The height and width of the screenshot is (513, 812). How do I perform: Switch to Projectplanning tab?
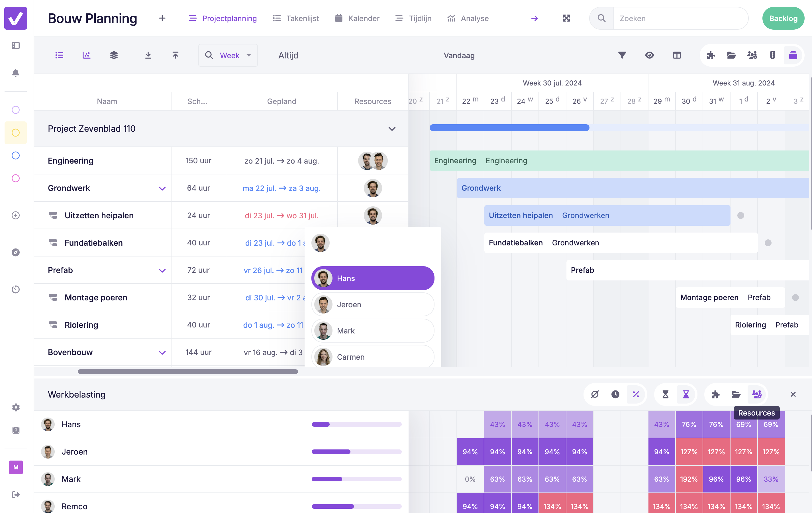coord(223,18)
